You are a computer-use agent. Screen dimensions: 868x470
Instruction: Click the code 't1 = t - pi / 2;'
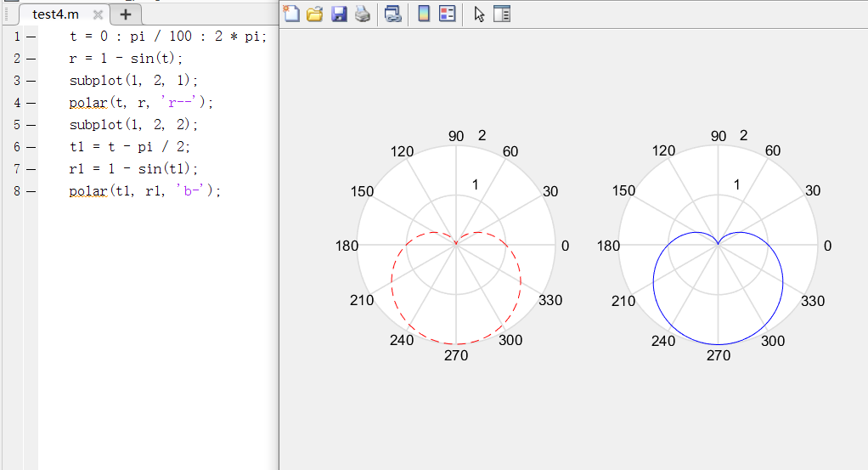(130, 147)
